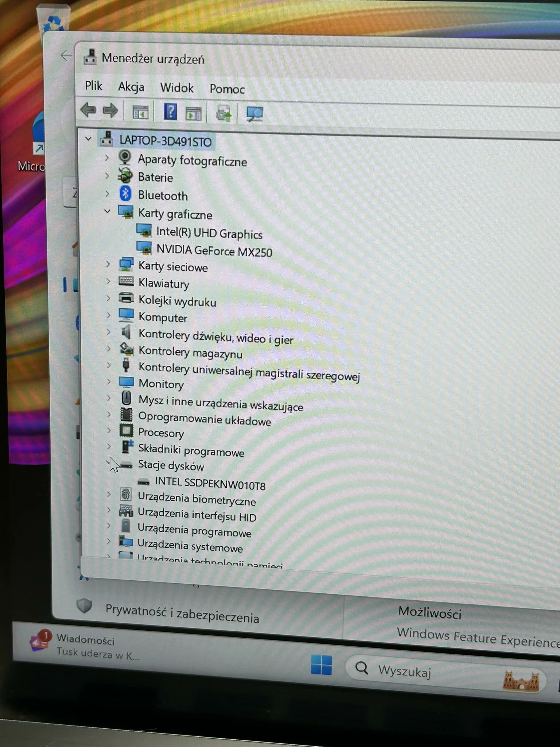Click the Karty graficzne display icon
560x747 pixels.
pyautogui.click(x=126, y=212)
